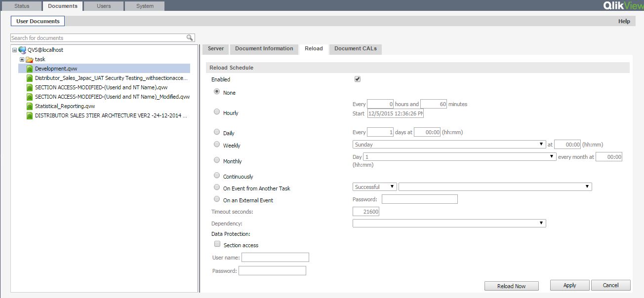Open the Dependency dropdown
The width and height of the screenshot is (644, 298).
[449, 223]
